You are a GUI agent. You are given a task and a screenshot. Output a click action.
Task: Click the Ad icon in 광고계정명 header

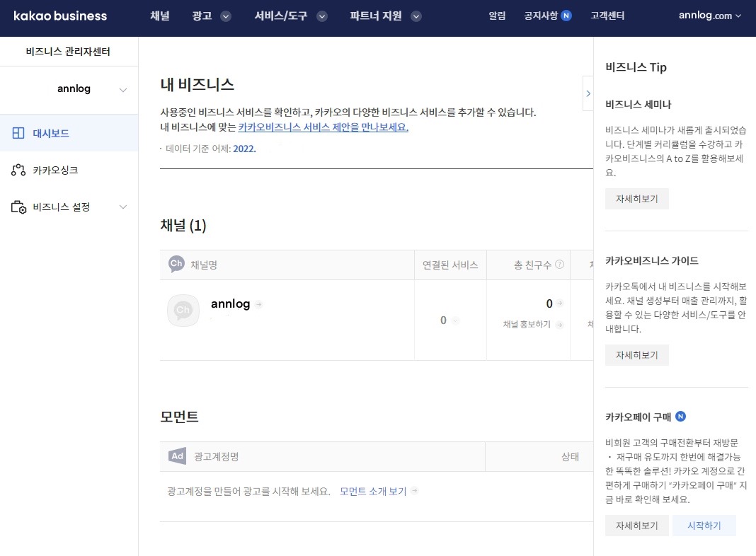178,456
